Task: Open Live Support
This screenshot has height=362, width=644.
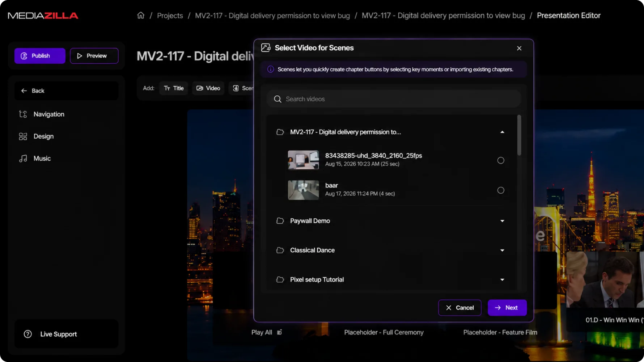Action: [x=66, y=334]
